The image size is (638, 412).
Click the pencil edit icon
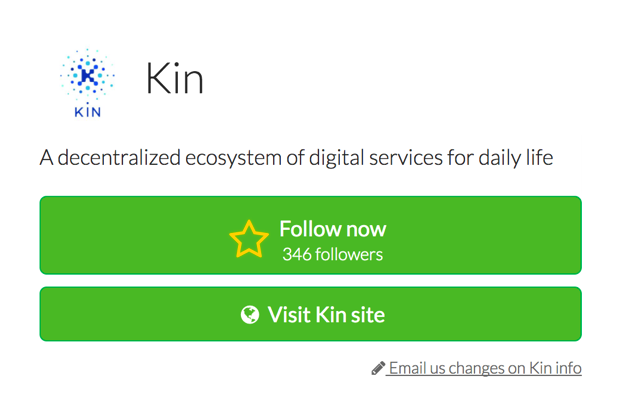pyautogui.click(x=378, y=368)
